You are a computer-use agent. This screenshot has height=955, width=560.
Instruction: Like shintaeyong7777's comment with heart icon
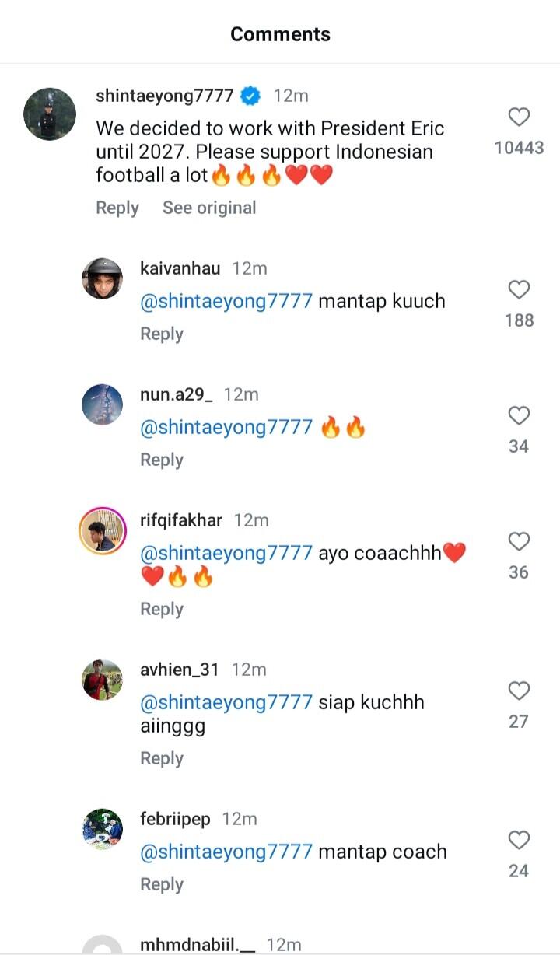coord(519,117)
